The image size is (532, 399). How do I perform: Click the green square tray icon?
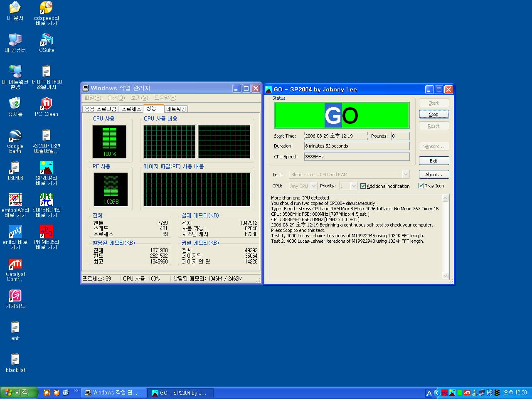click(459, 393)
